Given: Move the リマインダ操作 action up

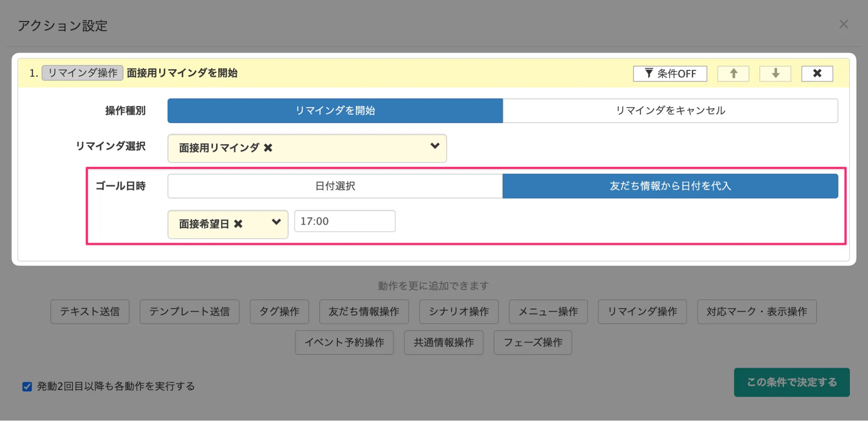Looking at the screenshot, I should coord(733,73).
